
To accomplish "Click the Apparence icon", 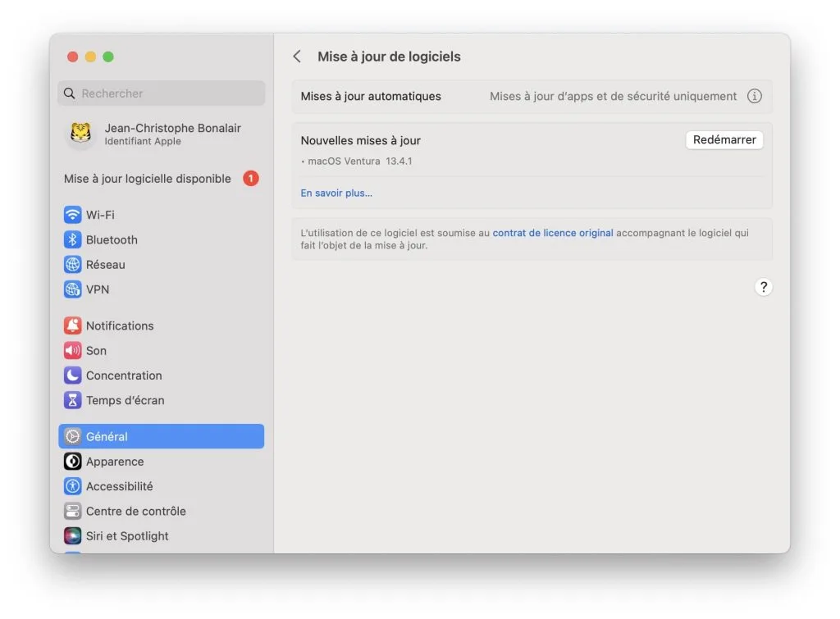I will point(72,461).
